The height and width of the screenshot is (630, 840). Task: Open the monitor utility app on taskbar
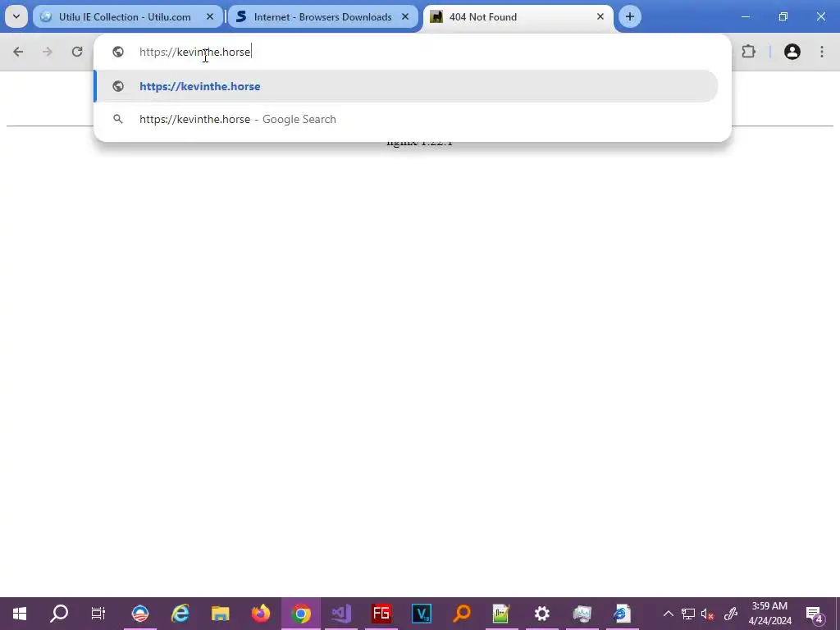[x=582, y=614]
